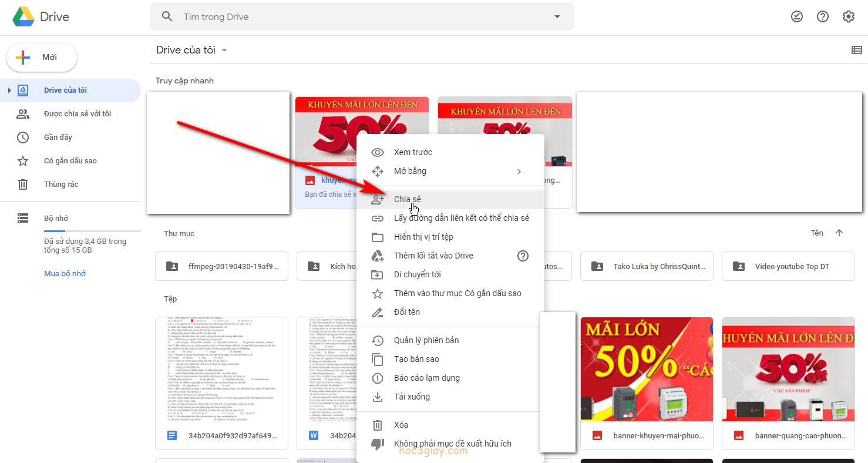This screenshot has height=463, width=868.
Task: Click the storage usage progress bar
Action: tap(92, 231)
